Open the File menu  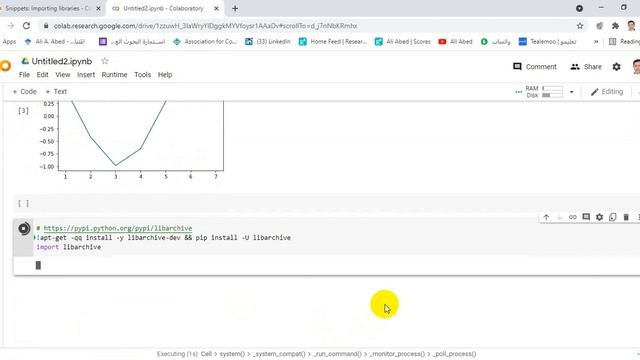(x=24, y=75)
